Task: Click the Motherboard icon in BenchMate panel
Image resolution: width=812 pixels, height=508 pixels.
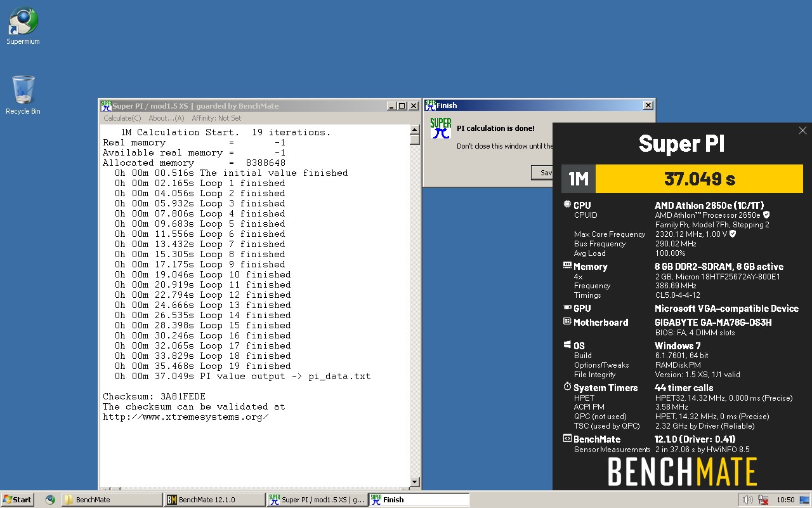Action: pos(567,321)
